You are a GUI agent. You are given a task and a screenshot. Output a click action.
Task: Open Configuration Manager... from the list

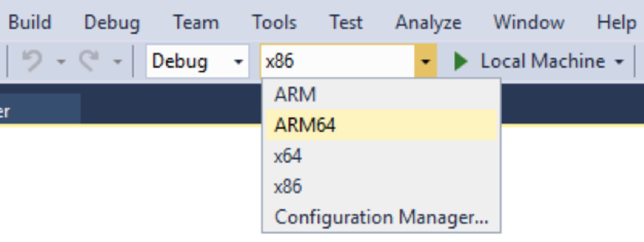(x=381, y=217)
